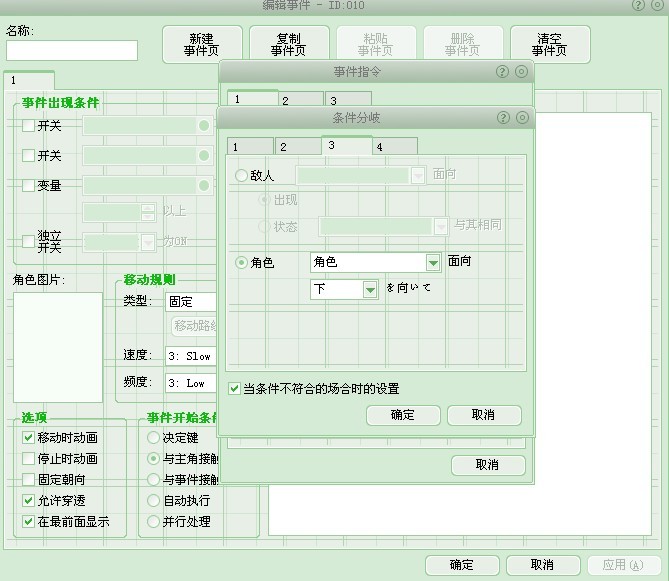The height and width of the screenshot is (581, 669).
Task: Open tab 2 in 事件指令 dialog
Action: [x=301, y=100]
